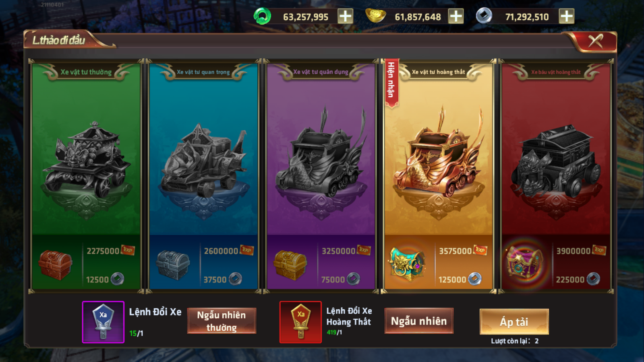Select the gold Xe vật tư hoàng thất card
This screenshot has height=362, width=644.
coord(438,176)
